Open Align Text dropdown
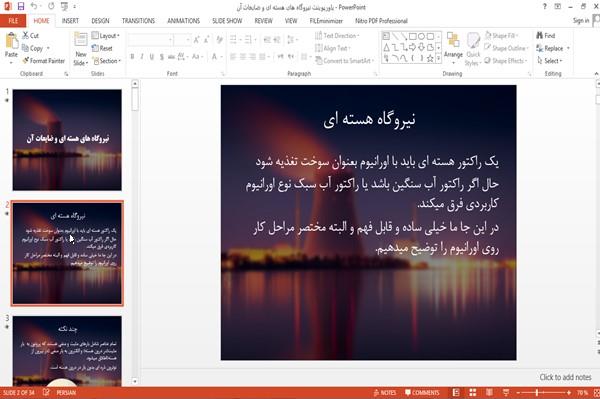Screen dimensions: 600x399 click(333, 48)
